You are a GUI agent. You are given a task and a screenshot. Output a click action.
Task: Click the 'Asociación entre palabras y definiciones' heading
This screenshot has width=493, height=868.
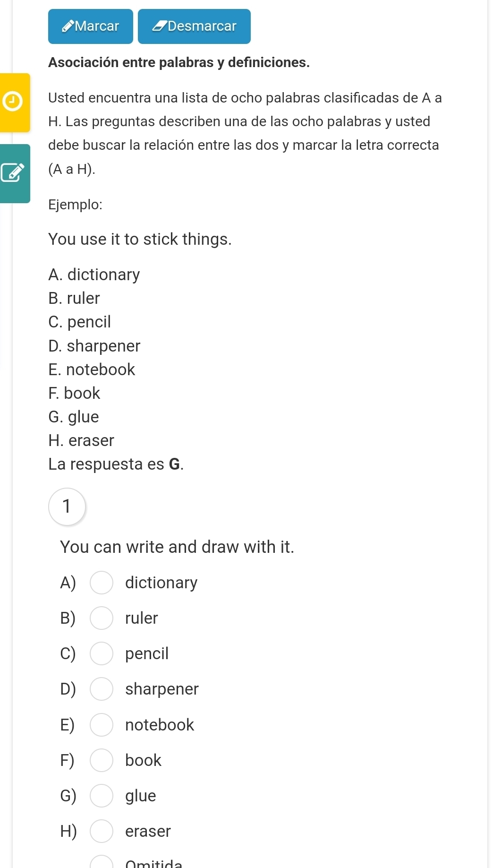(x=179, y=62)
